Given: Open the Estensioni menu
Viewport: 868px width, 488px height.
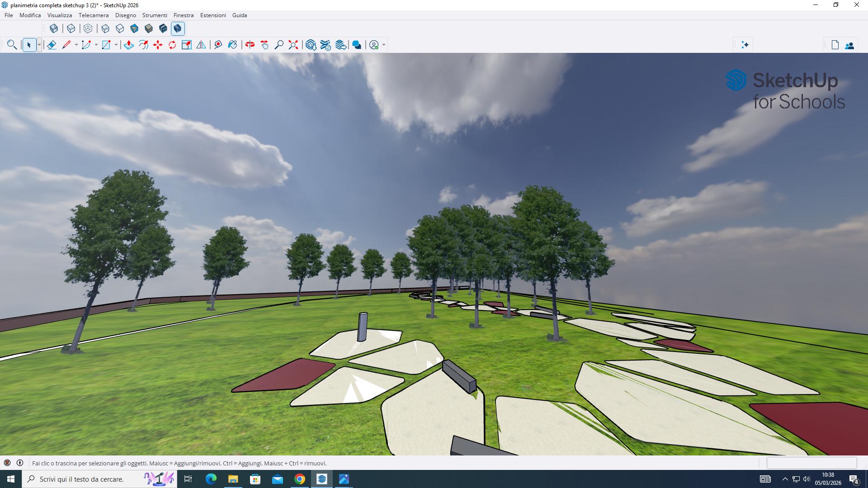Looking at the screenshot, I should click(213, 15).
